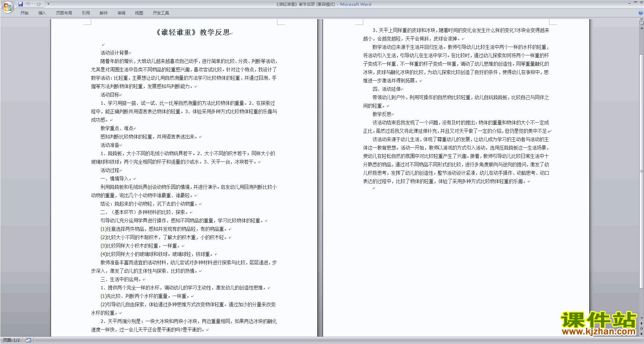Click the Next Page double-arrow button
644x344 pixels.
click(641, 334)
